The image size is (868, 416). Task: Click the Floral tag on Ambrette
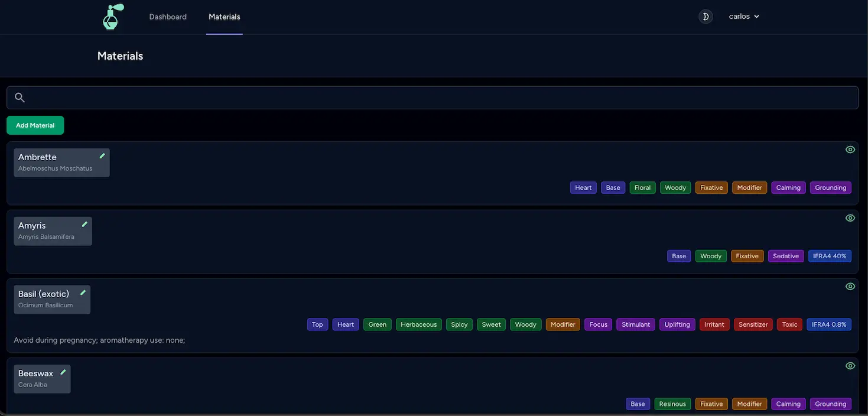pyautogui.click(x=642, y=187)
